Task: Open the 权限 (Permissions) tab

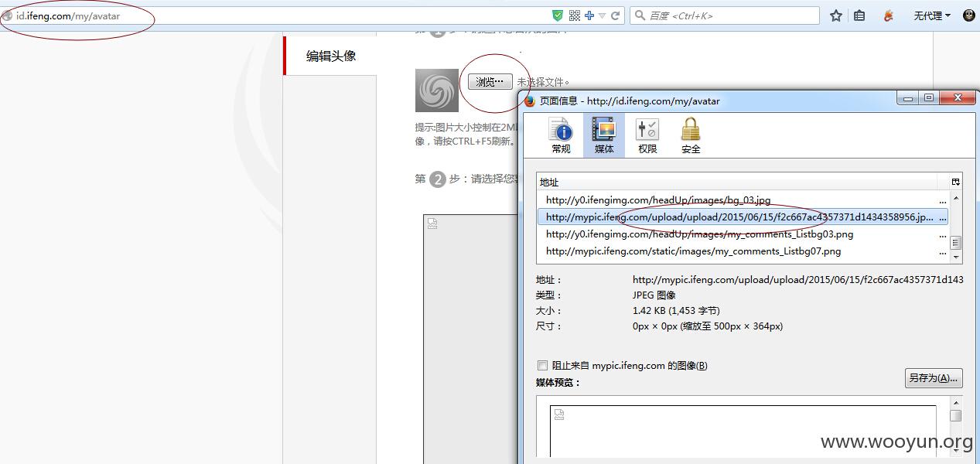Action: pyautogui.click(x=647, y=135)
